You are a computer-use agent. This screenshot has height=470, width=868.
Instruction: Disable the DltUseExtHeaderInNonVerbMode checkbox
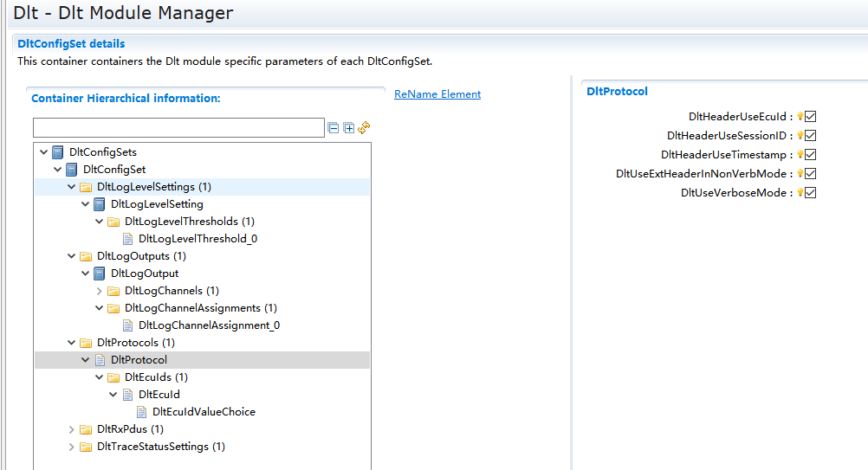[811, 174]
